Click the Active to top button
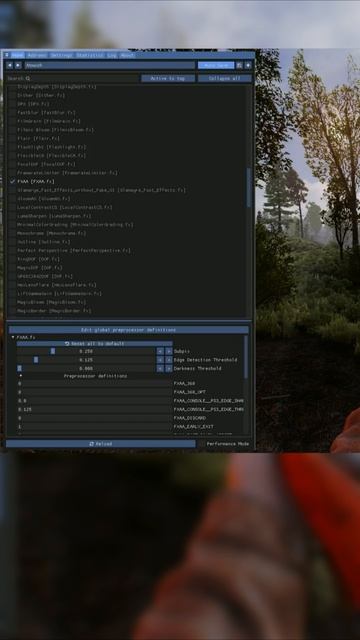This screenshot has width=360, height=640. pos(168,78)
